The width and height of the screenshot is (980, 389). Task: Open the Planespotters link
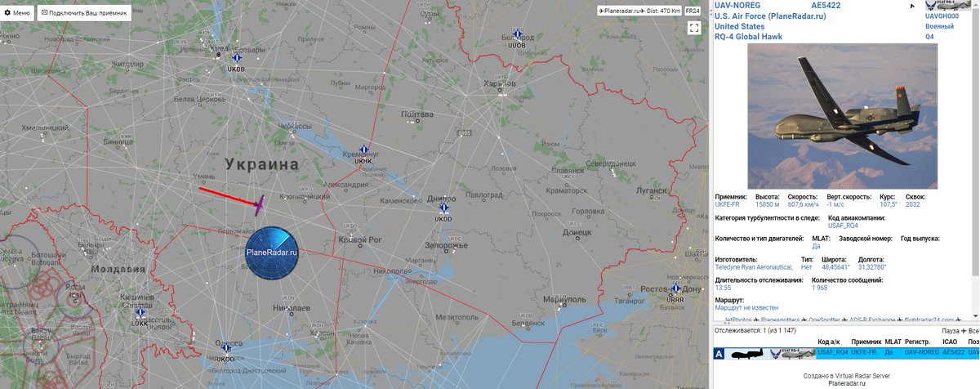pyautogui.click(x=782, y=320)
